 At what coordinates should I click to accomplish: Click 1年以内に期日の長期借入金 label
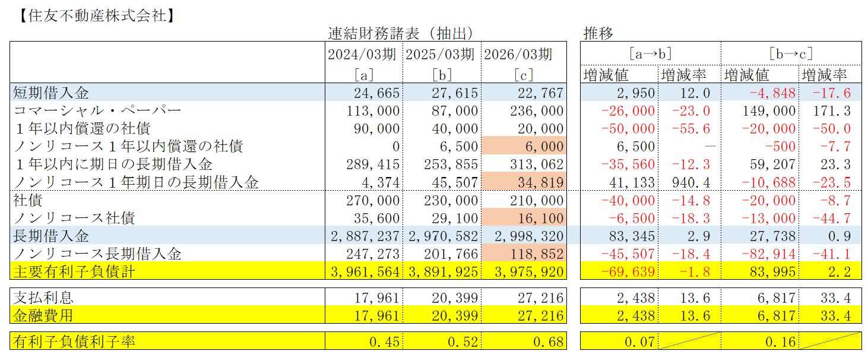coord(112,164)
